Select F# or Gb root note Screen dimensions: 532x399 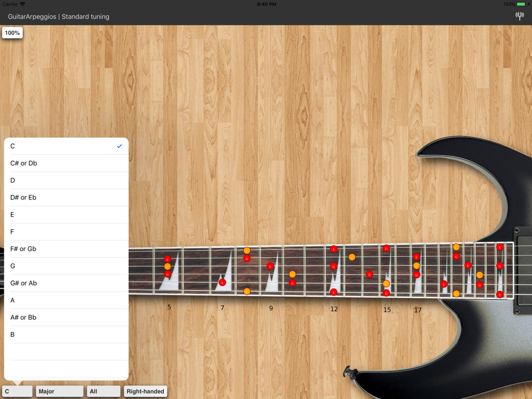click(x=66, y=249)
